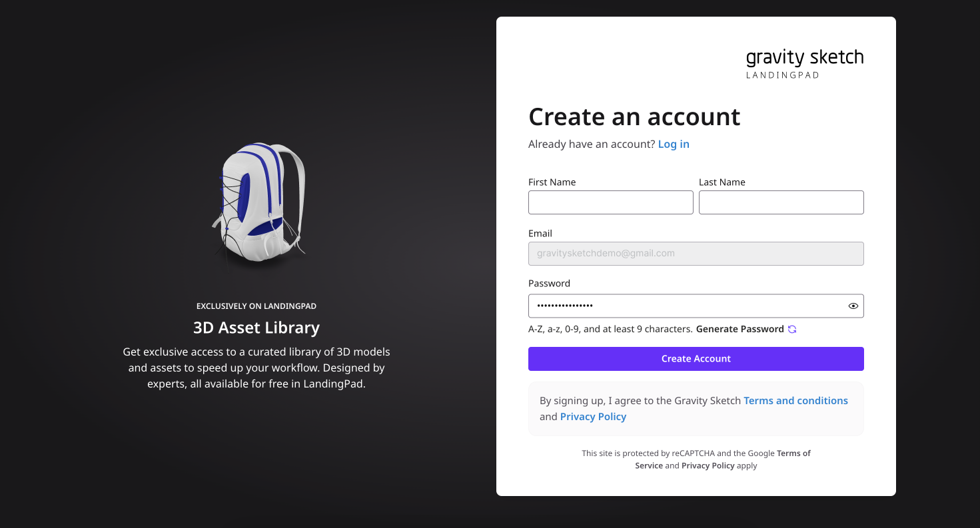
Task: Focus the Last Name input field
Action: pos(781,202)
